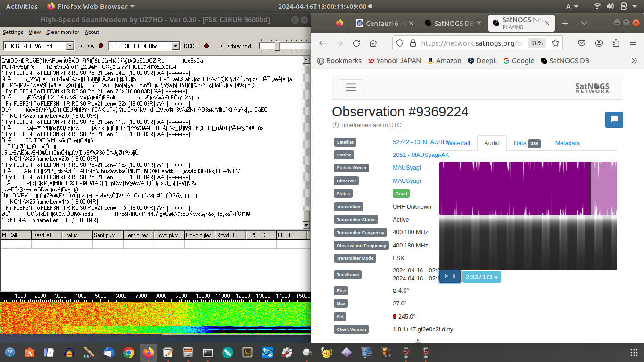Show tracking protection shield info

[x=400, y=43]
